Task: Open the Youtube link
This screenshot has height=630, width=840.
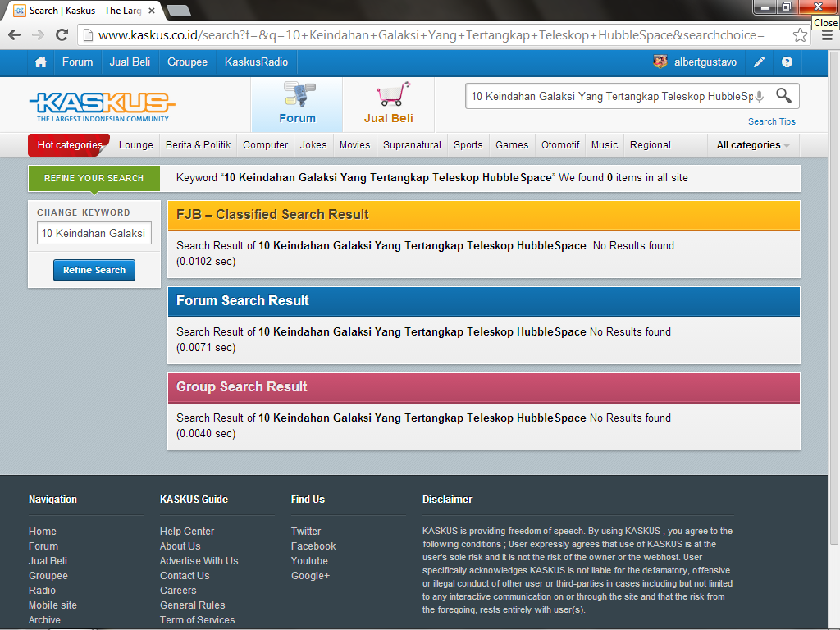Action: pyautogui.click(x=309, y=561)
